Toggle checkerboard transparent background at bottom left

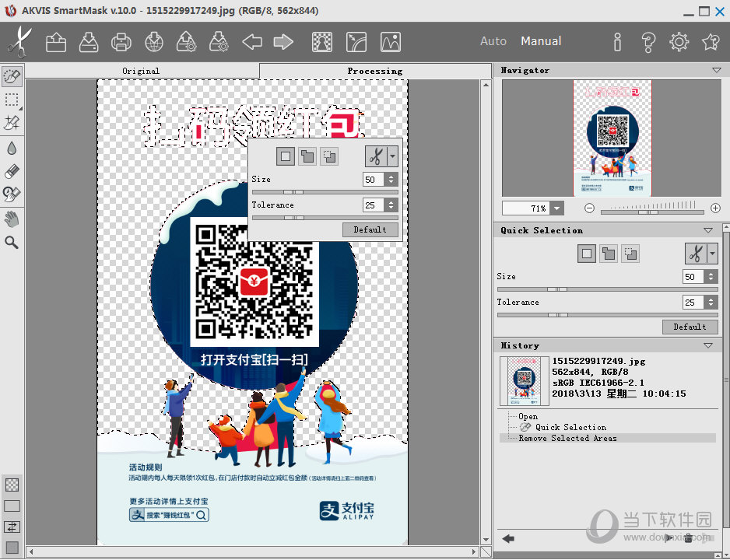click(12, 485)
